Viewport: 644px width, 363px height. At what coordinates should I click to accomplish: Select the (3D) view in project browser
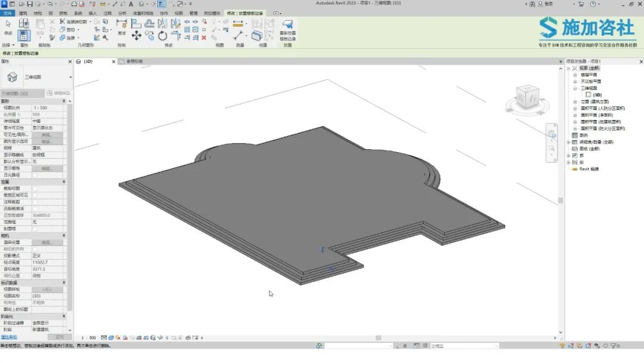[597, 95]
